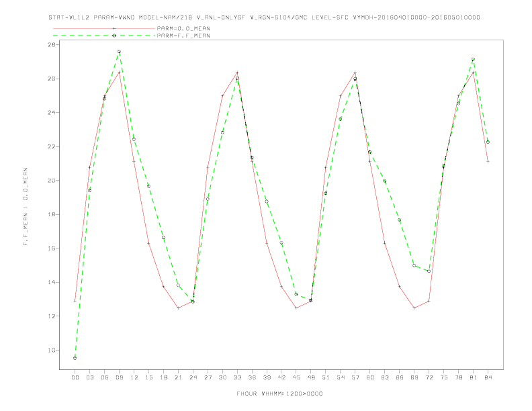This screenshot has width=532, height=411.
Task: Click x-axis forecast hour label 09
Action: 119,377
